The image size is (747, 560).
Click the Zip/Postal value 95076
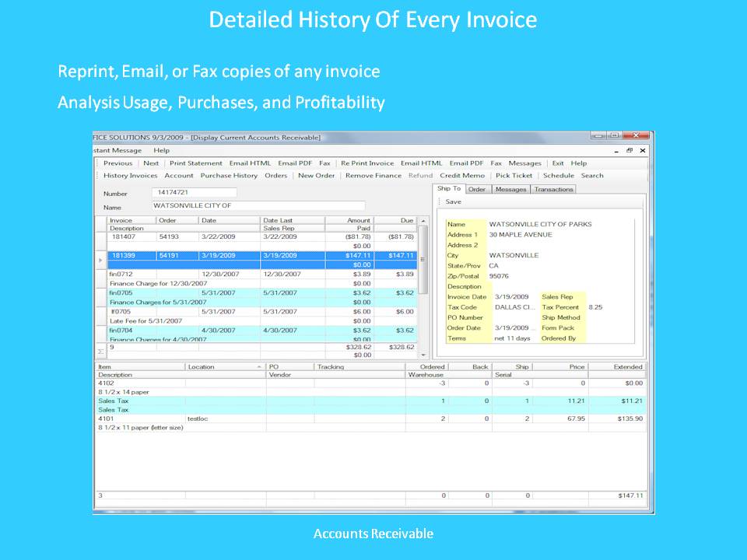[x=499, y=276]
